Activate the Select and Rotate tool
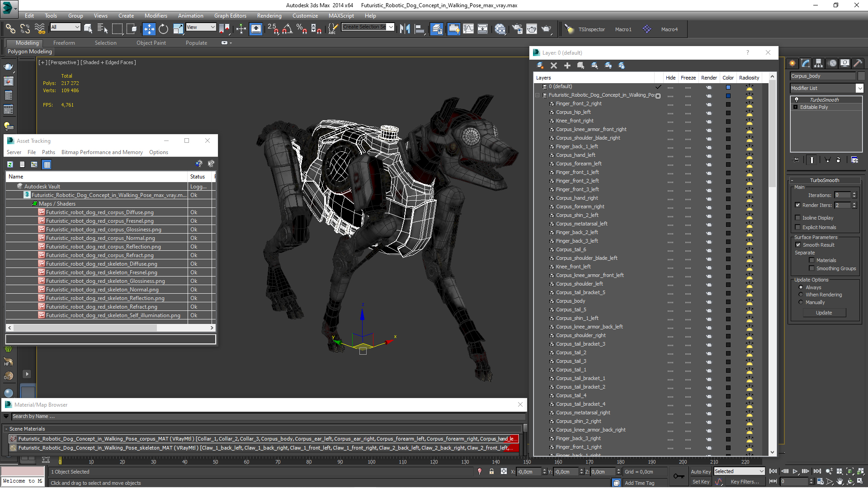 pos(163,29)
